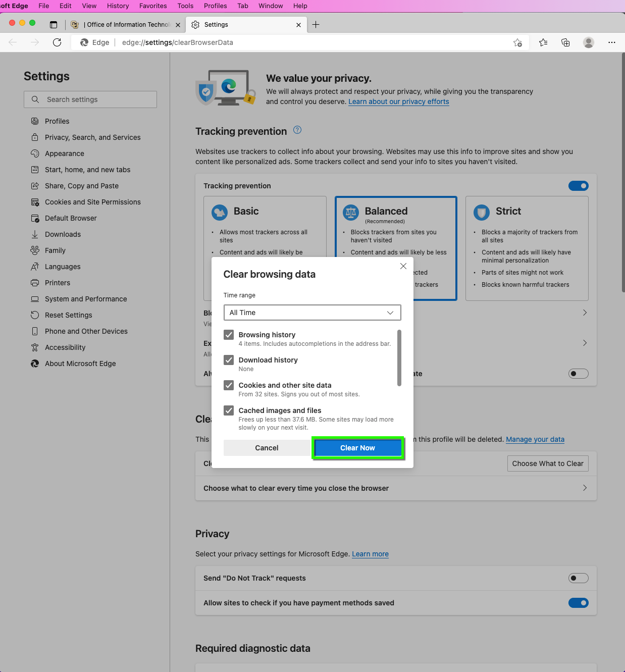This screenshot has height=672, width=625.
Task: Disable the Tracking prevention toggle
Action: point(578,185)
